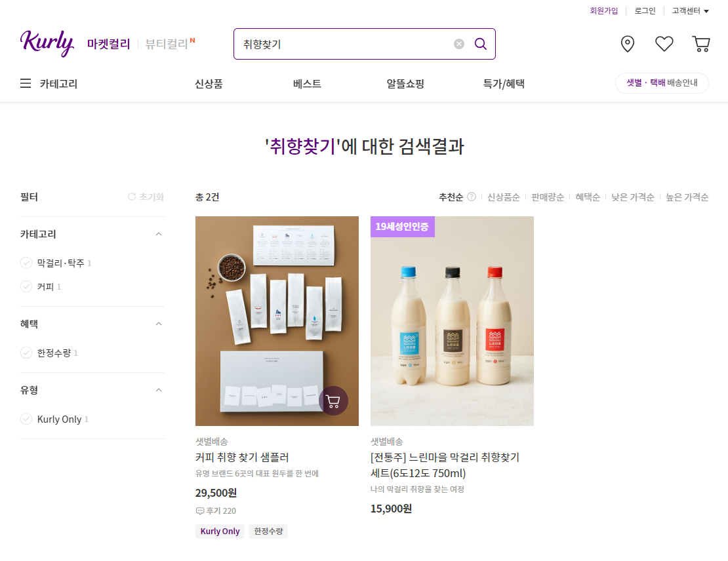This screenshot has width=728, height=561.
Task: Select the delivery location pin icon
Action: point(627,43)
